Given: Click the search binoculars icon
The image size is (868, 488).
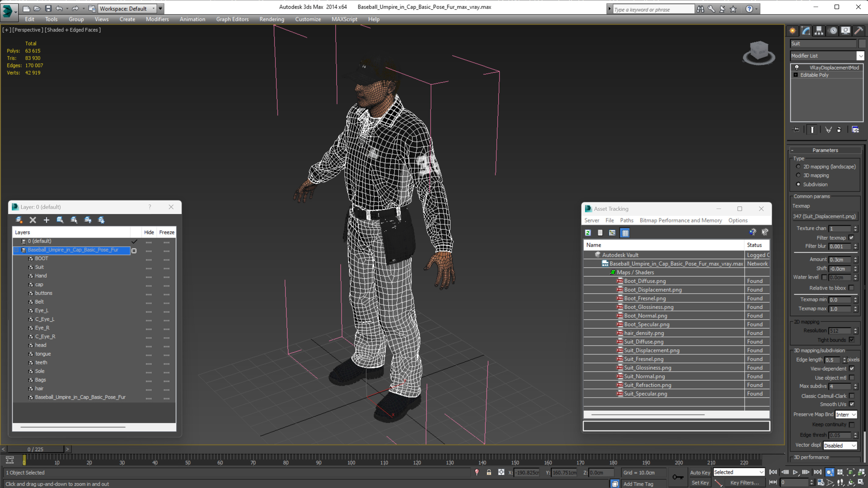Looking at the screenshot, I should pyautogui.click(x=700, y=9).
